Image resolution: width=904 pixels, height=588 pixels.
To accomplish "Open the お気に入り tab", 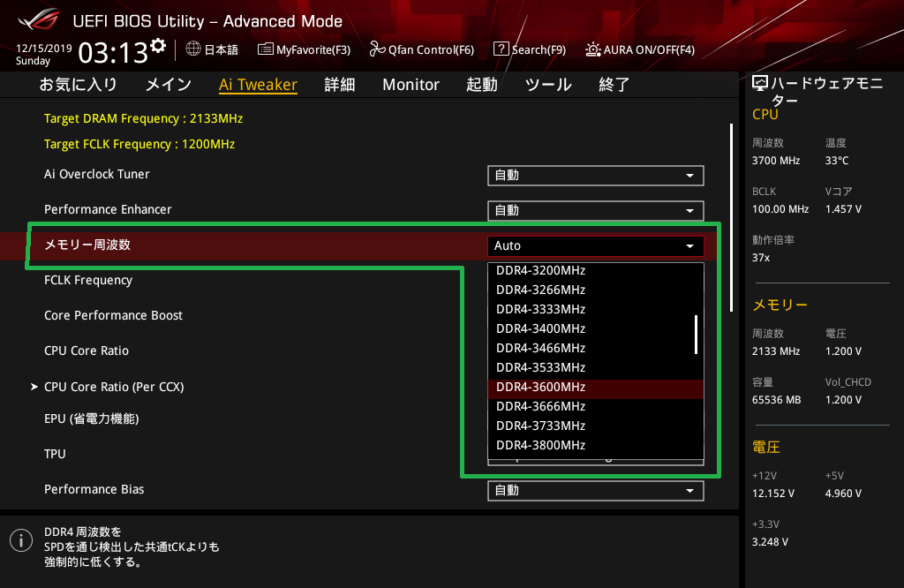I will coord(79,85).
